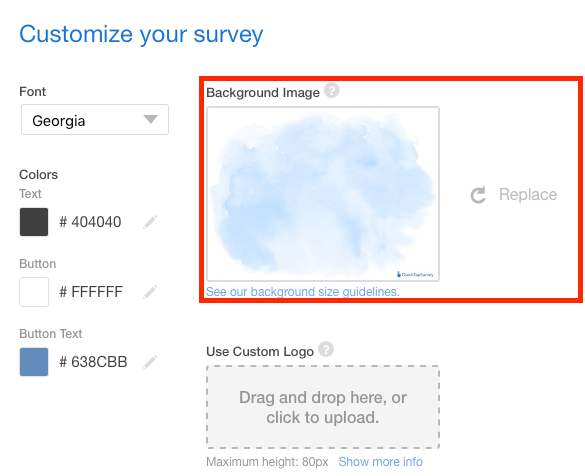Click the Replace background image button

[x=513, y=195]
